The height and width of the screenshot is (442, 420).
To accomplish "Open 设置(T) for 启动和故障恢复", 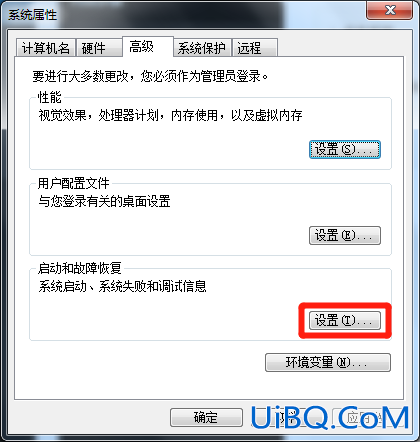I will 345,321.
